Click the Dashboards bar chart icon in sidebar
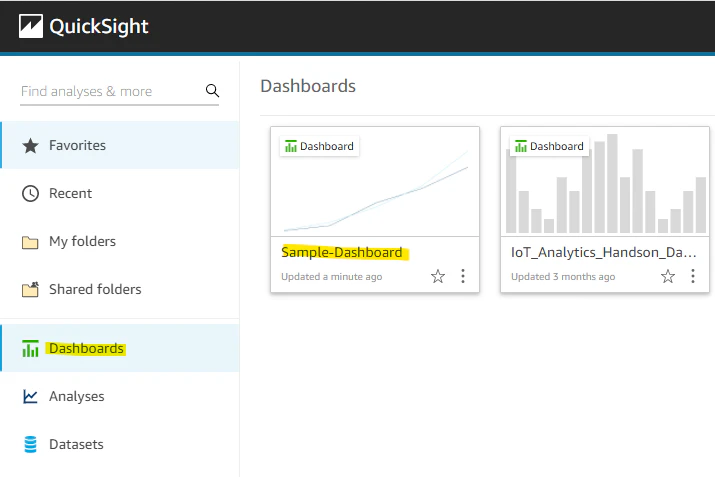 (x=31, y=348)
